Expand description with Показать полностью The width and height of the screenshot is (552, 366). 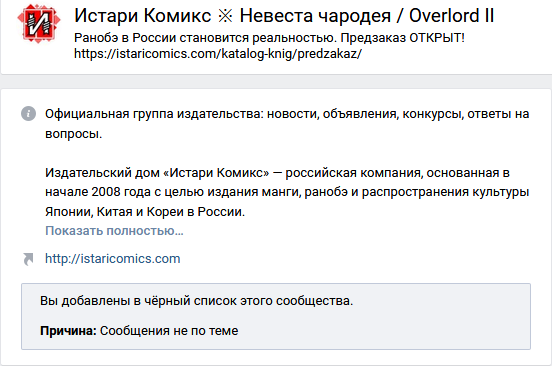114,231
